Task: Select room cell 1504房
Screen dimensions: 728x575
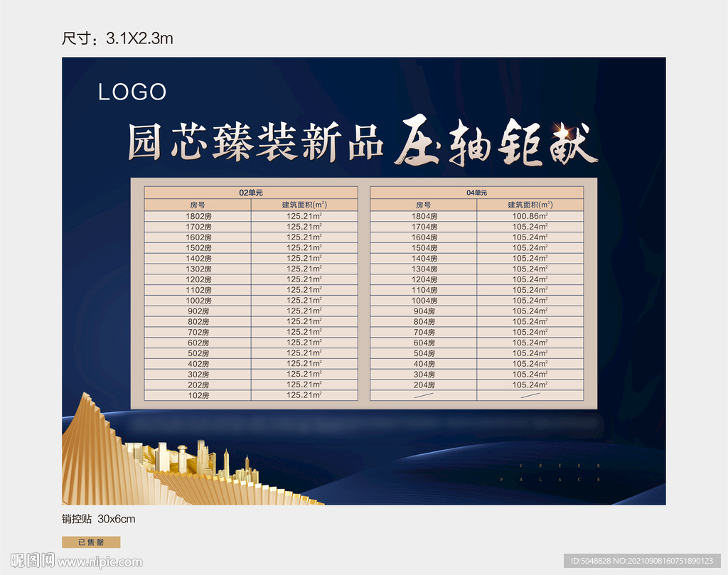Action: click(424, 248)
